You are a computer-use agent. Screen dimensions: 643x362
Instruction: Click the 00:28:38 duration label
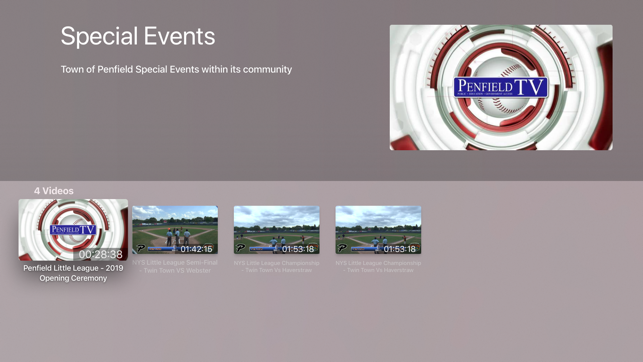100,254
